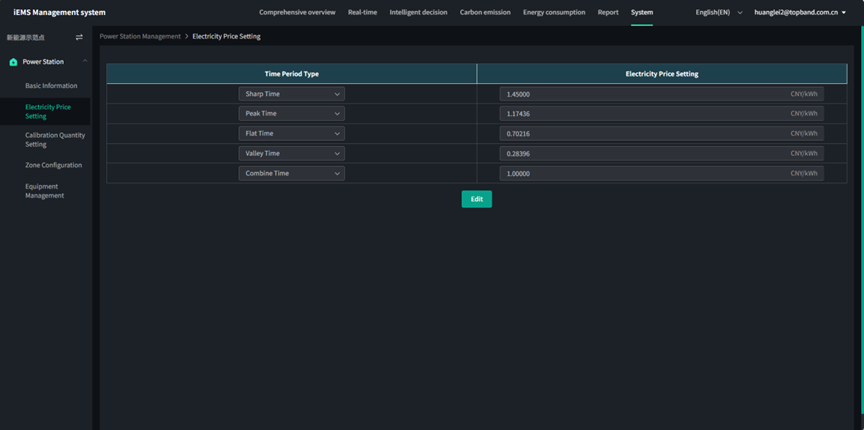Screen dimensions: 864x430
Task: Switch to the Comprehensive overview tab
Action: (x=297, y=12)
